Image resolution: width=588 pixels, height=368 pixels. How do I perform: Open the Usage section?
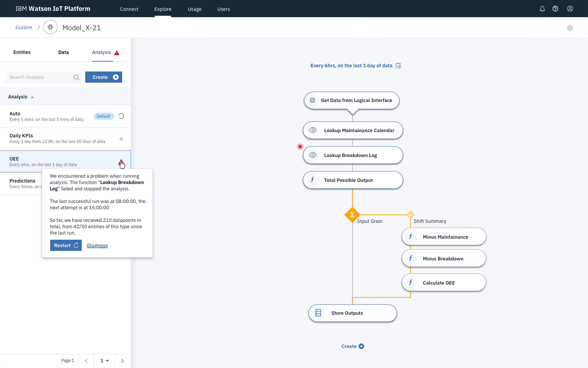click(194, 9)
